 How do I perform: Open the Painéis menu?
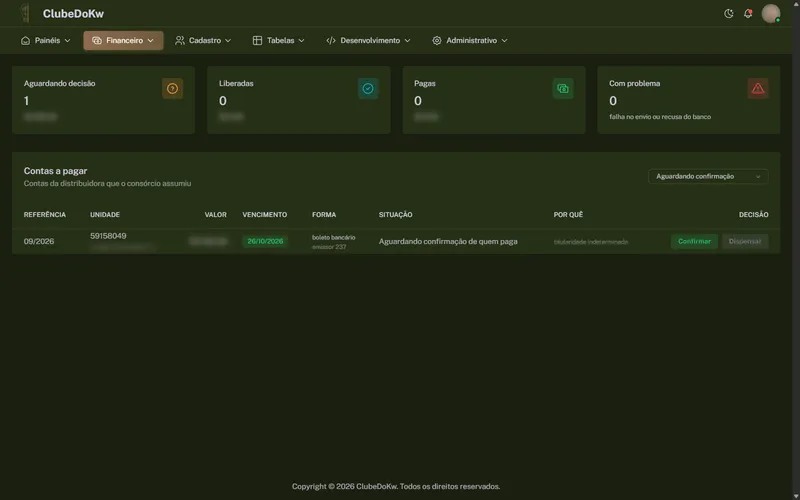[x=45, y=40]
